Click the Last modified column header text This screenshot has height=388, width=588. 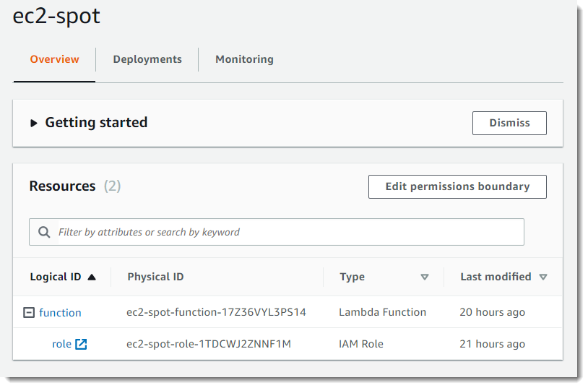click(x=496, y=277)
